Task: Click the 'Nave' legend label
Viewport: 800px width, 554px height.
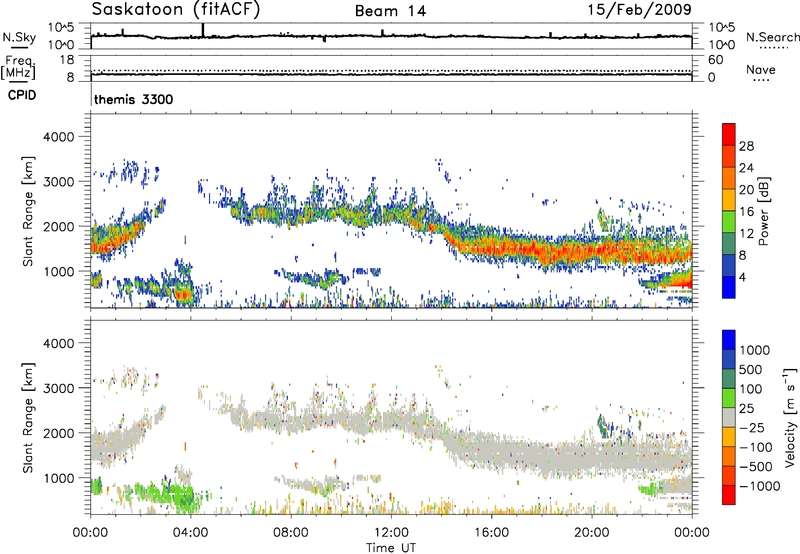Action: coord(761,70)
